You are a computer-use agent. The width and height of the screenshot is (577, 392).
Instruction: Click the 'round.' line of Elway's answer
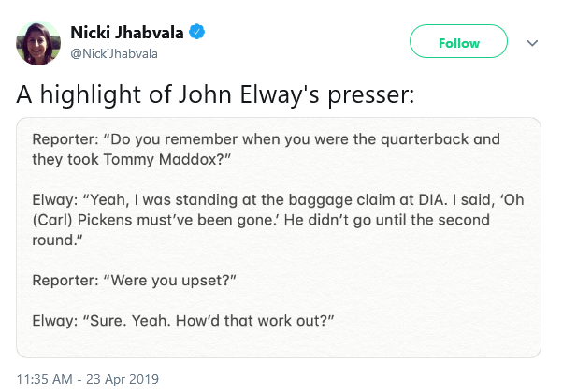[x=57, y=240]
